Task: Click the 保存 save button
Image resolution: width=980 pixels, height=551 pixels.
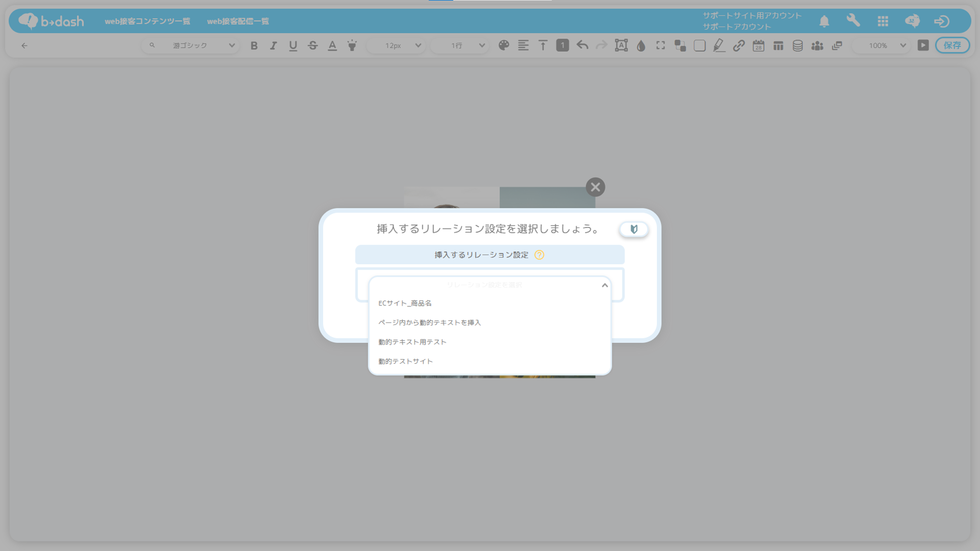Action: coord(952,46)
